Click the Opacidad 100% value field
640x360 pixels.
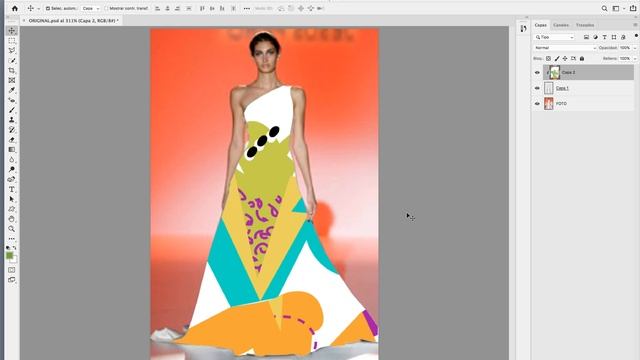(625, 48)
